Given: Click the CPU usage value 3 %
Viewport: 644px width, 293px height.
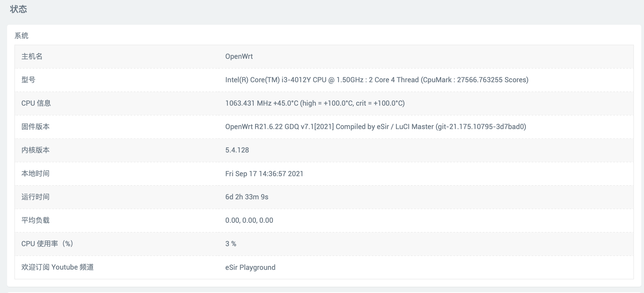Looking at the screenshot, I should click(231, 244).
